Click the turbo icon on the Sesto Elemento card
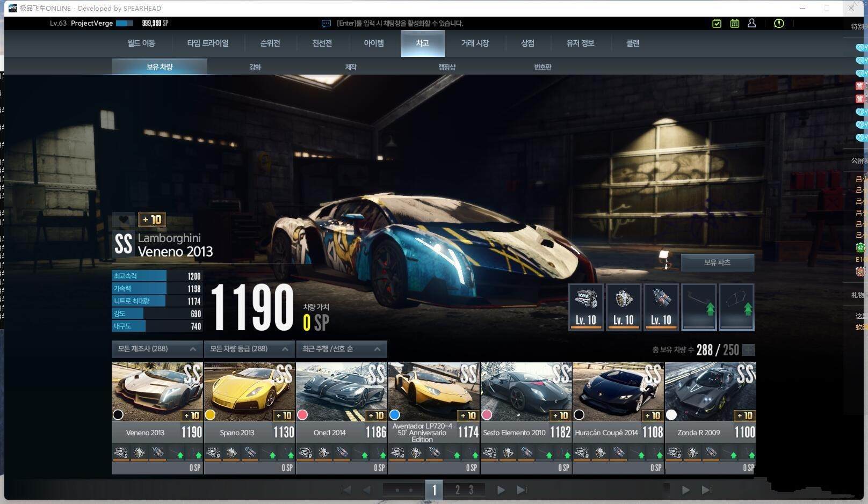868x504 pixels. pos(508,454)
